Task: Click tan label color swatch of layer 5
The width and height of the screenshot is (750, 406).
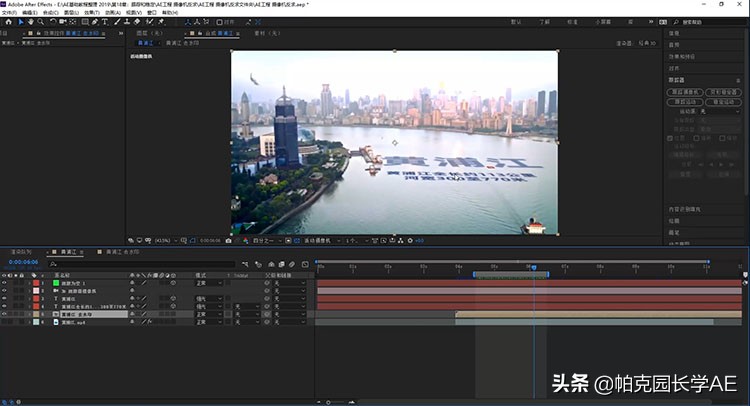Action: (36, 314)
